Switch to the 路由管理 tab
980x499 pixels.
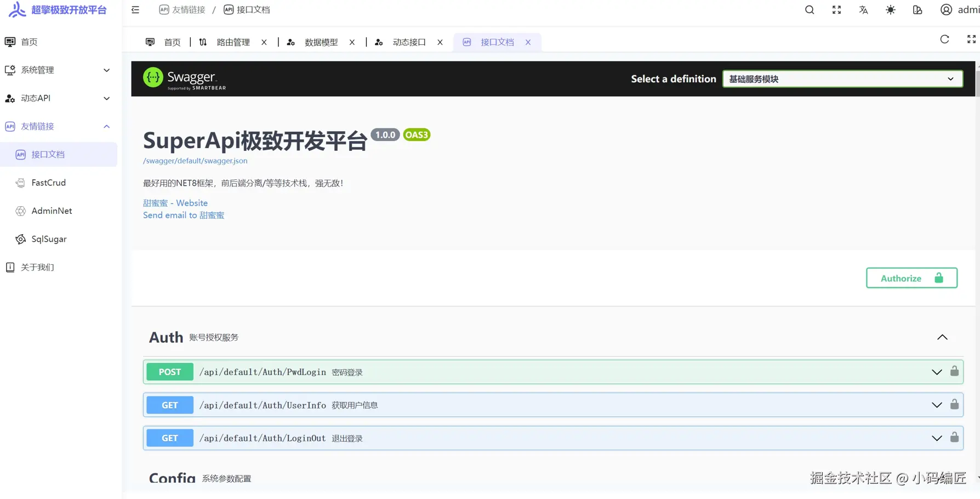tap(234, 42)
